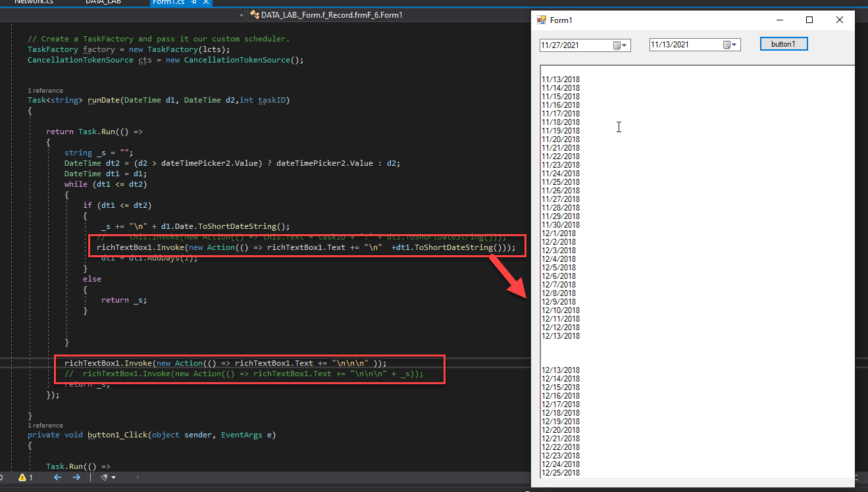Close the Form1.cs tab
Screen dimensions: 868x492
(x=205, y=2)
